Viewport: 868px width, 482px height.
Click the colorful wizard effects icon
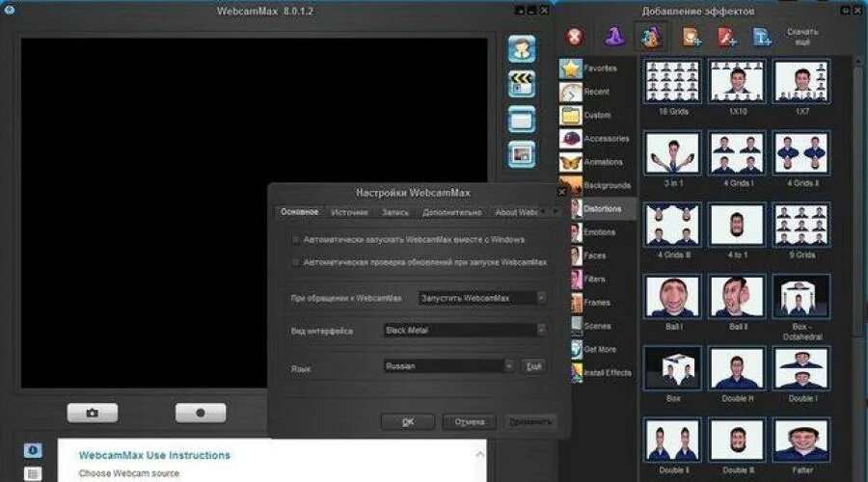tap(652, 37)
